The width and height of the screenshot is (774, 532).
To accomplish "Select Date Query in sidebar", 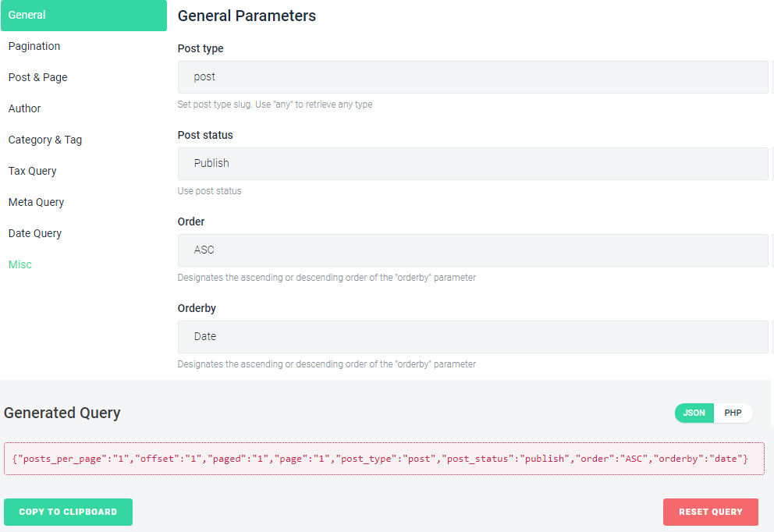I will point(35,233).
